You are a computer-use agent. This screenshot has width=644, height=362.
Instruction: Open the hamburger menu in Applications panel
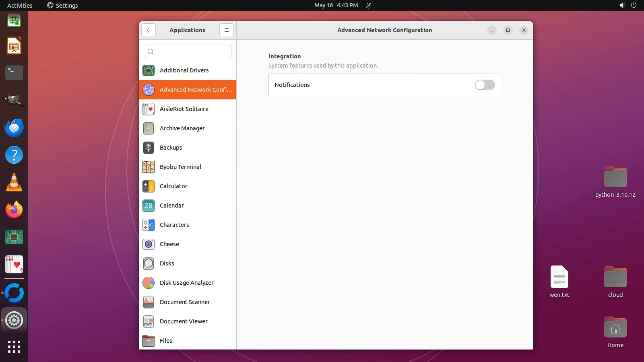click(x=227, y=30)
